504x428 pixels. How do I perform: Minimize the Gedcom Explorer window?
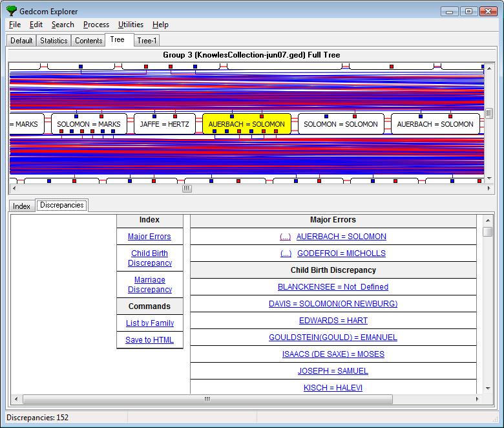(x=449, y=12)
